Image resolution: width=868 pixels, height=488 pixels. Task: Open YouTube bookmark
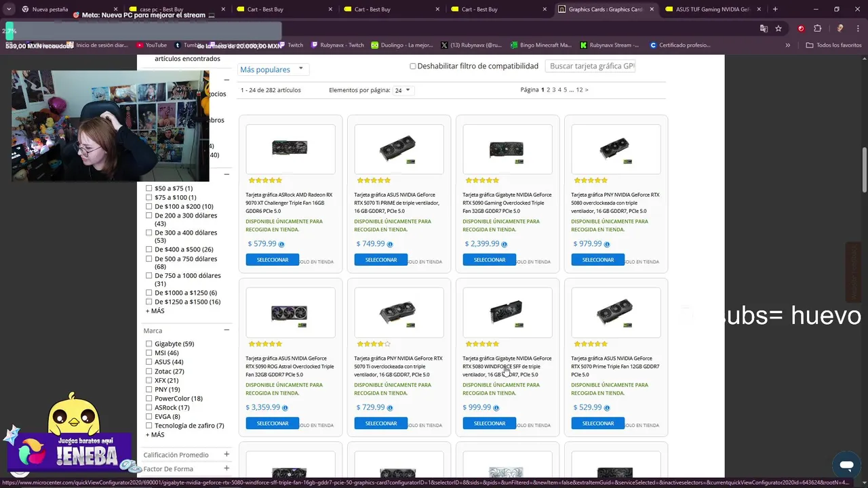151,45
